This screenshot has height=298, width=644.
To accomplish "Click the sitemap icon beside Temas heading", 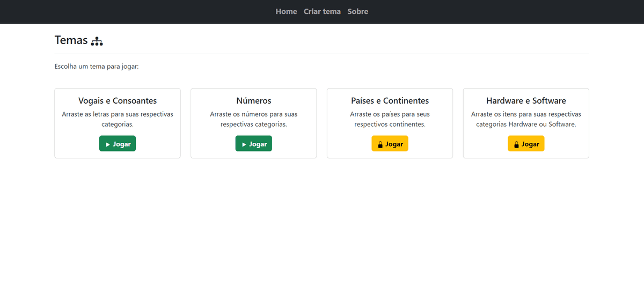I will point(97,41).
